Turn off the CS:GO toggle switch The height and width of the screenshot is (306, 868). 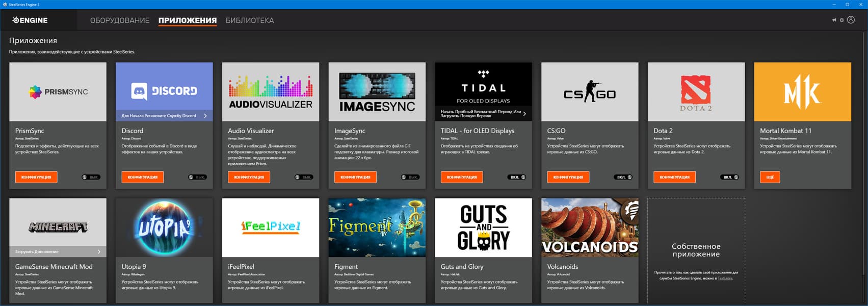(623, 177)
